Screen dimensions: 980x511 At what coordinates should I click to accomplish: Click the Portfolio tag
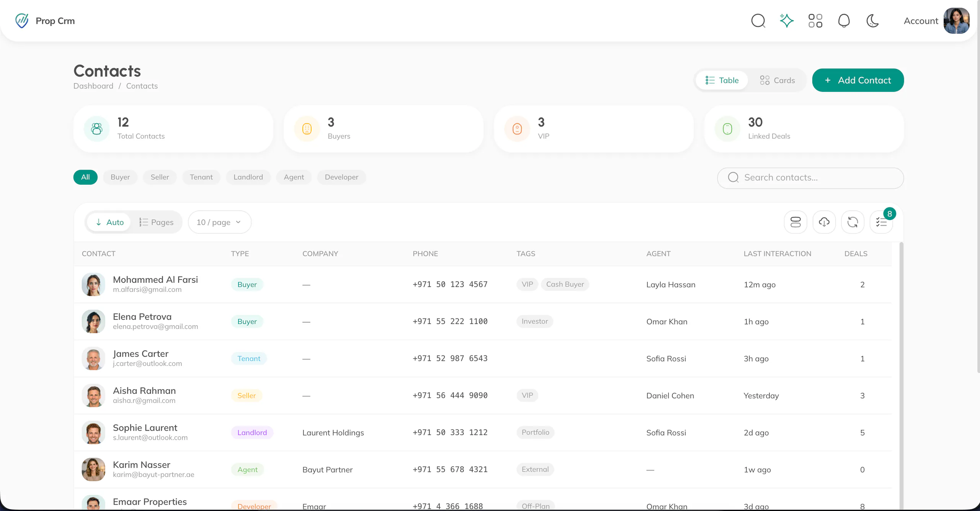[x=535, y=432]
